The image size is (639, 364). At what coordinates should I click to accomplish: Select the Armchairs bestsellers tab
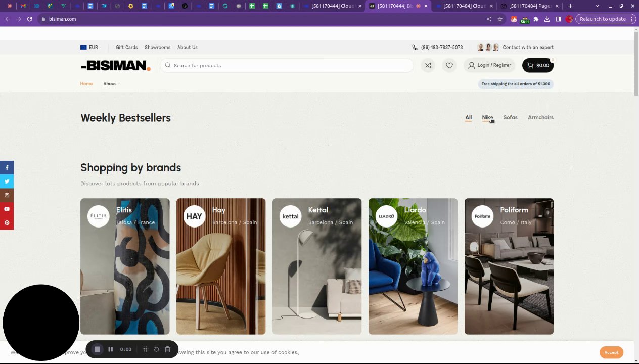(540, 117)
